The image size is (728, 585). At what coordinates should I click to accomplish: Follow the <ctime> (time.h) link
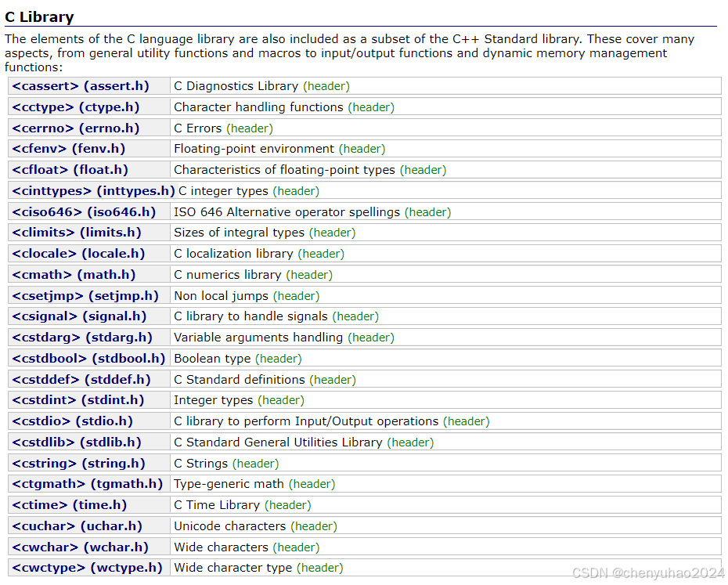[x=69, y=505]
